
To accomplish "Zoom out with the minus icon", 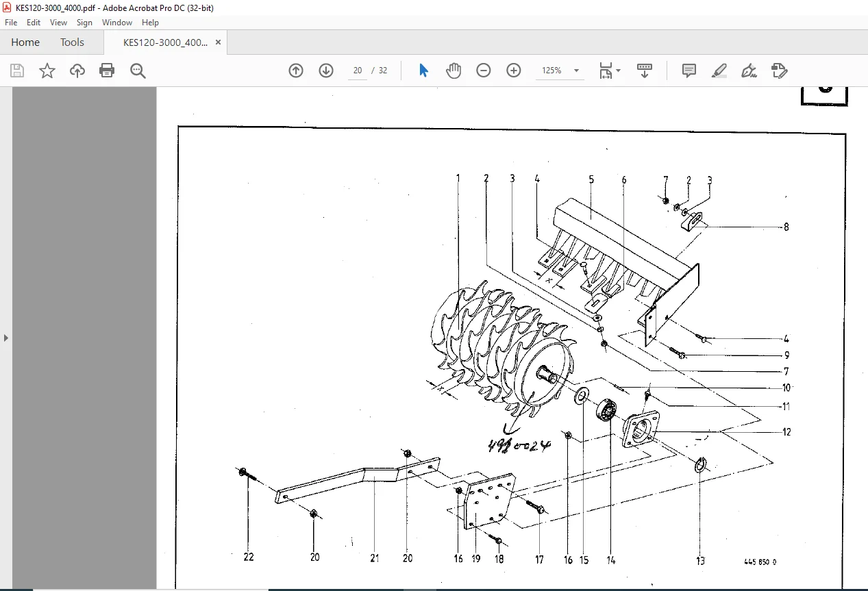I will pos(484,71).
